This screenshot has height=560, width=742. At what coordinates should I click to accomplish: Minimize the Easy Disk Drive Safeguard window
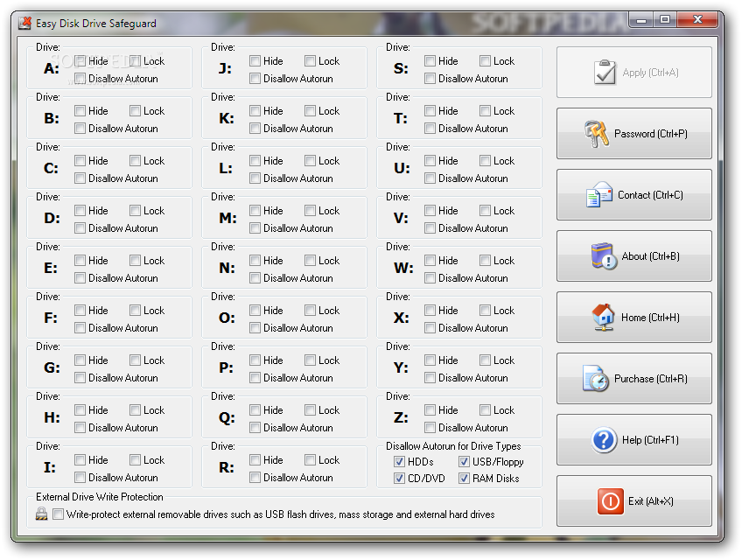click(x=641, y=20)
